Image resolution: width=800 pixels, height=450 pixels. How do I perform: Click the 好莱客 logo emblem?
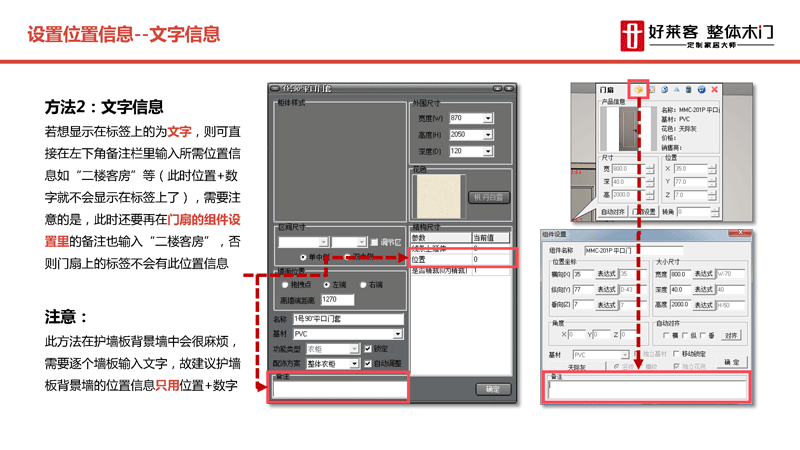point(632,36)
